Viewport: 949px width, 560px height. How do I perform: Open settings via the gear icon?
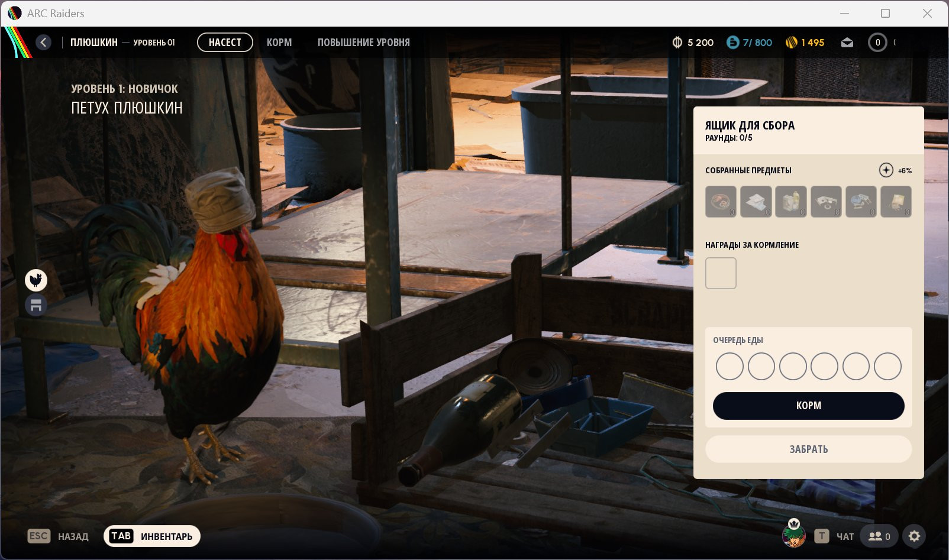(915, 536)
